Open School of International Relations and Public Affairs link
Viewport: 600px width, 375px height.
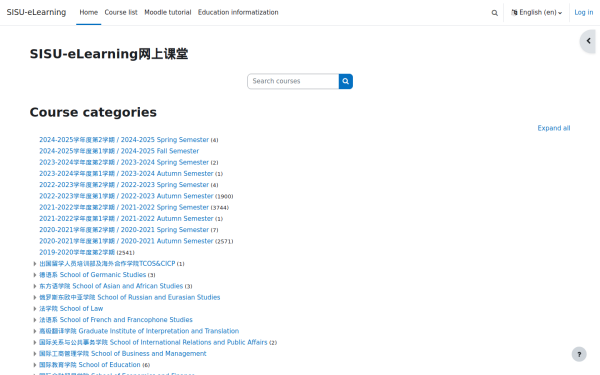[153, 342]
